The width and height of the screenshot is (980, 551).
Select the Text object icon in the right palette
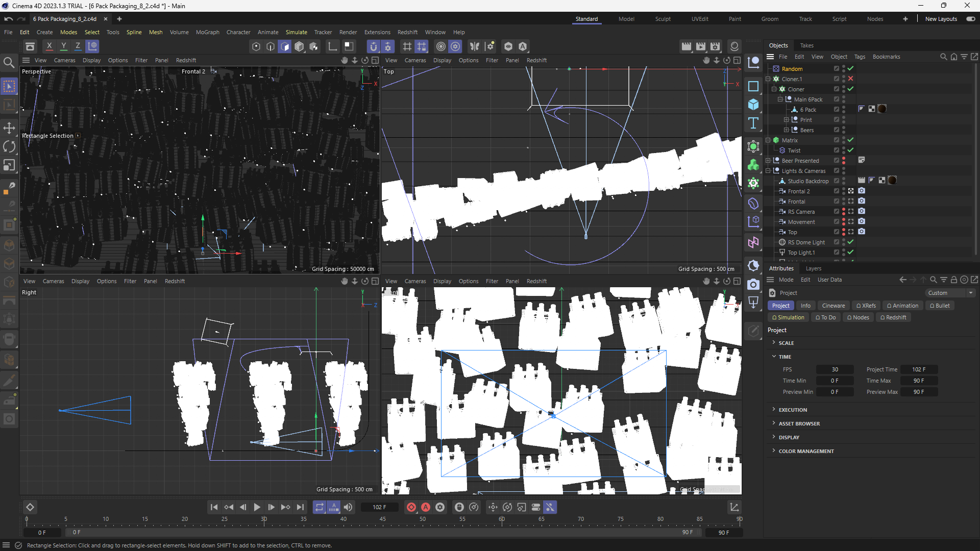click(x=754, y=123)
